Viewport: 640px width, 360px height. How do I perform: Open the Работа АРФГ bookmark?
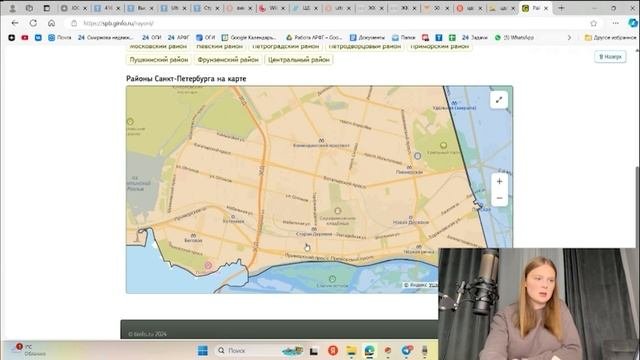[x=313, y=38]
